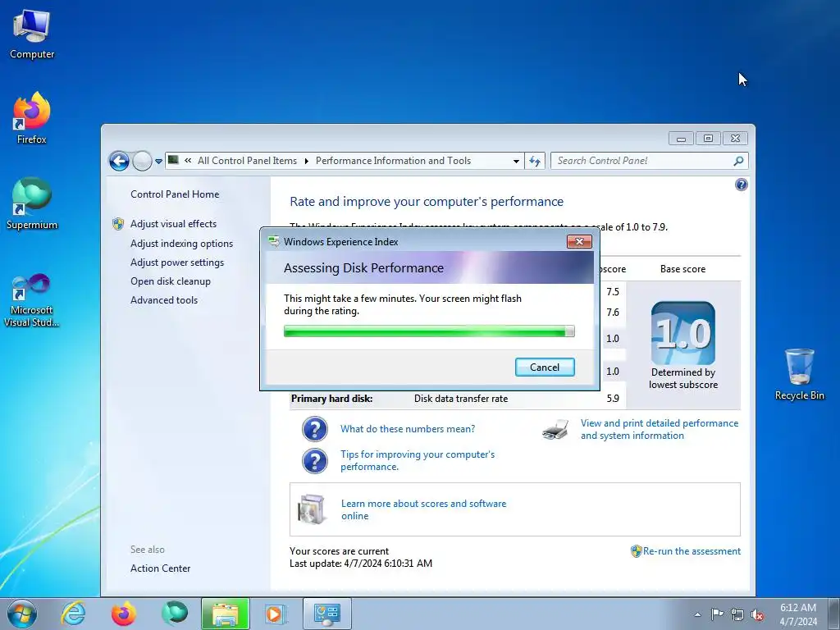Minimize the Control Panel window

[x=681, y=138]
